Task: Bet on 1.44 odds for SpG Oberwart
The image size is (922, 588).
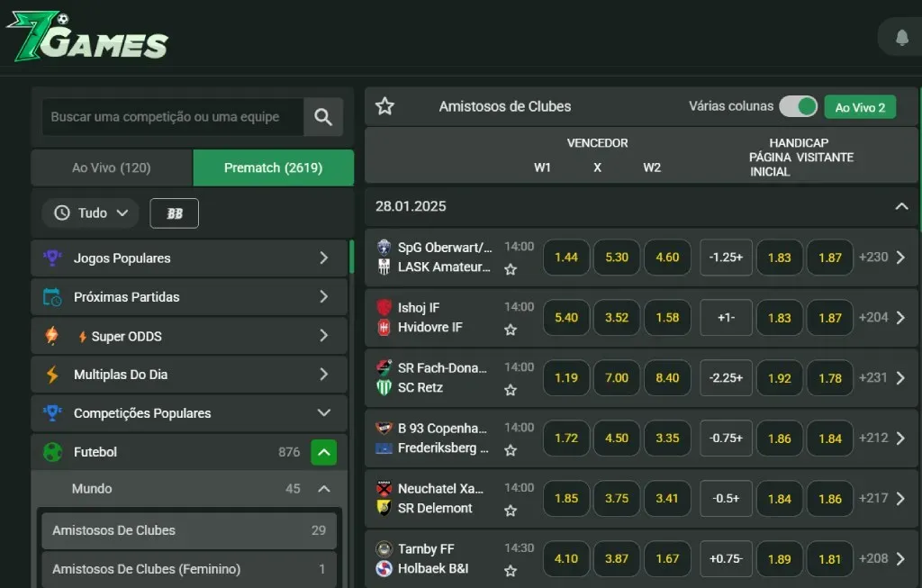Action: coord(566,258)
